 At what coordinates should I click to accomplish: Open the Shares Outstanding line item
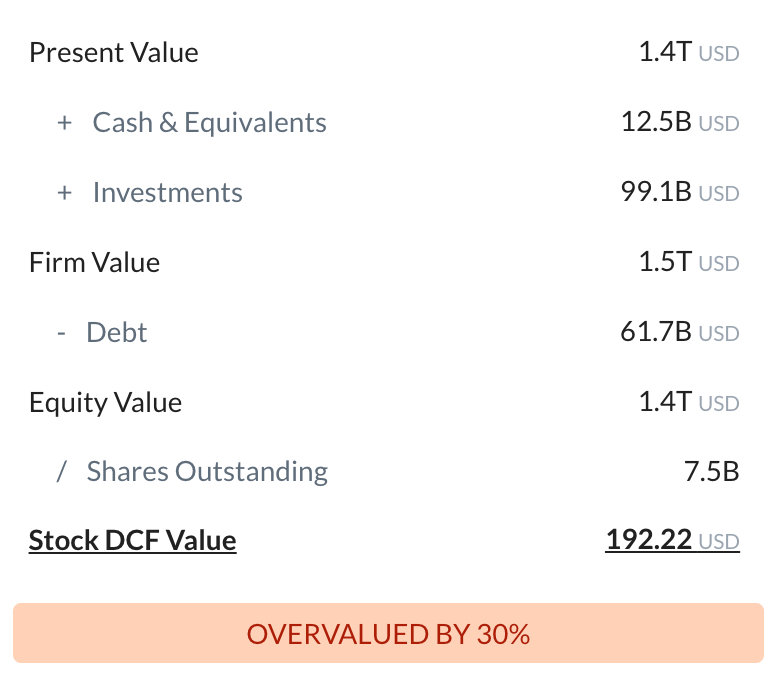(x=207, y=472)
